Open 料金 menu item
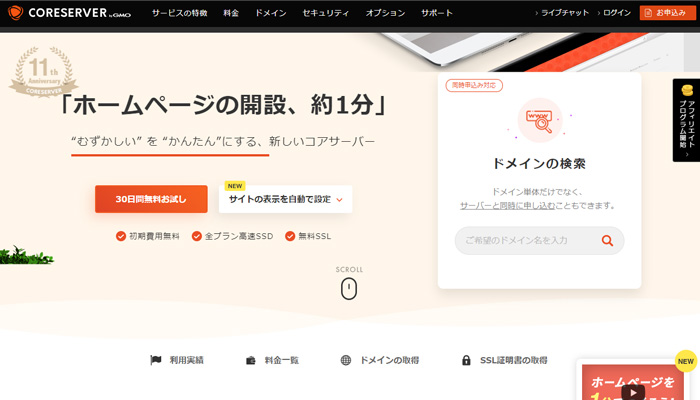The image size is (700, 400). click(231, 13)
